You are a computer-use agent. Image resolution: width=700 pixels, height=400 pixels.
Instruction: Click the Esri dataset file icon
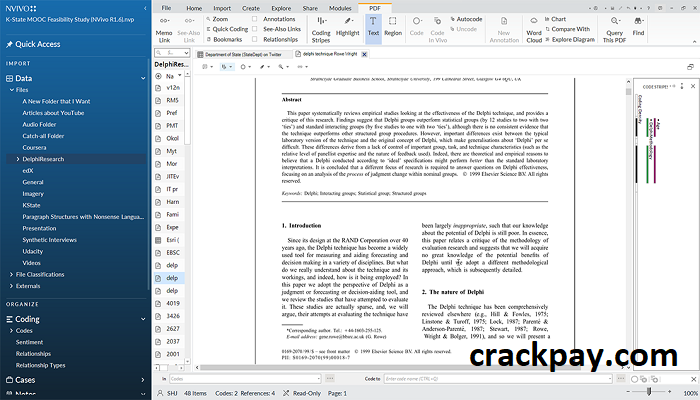[x=158, y=240]
